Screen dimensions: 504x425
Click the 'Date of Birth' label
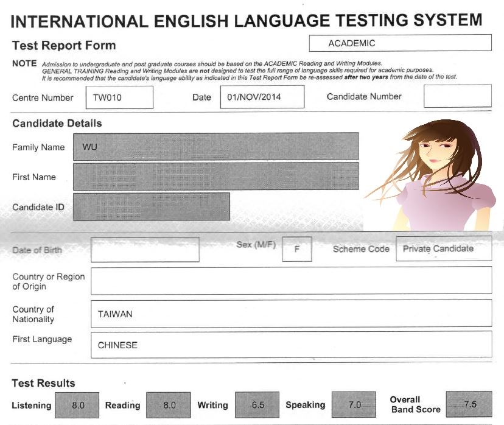(x=37, y=250)
